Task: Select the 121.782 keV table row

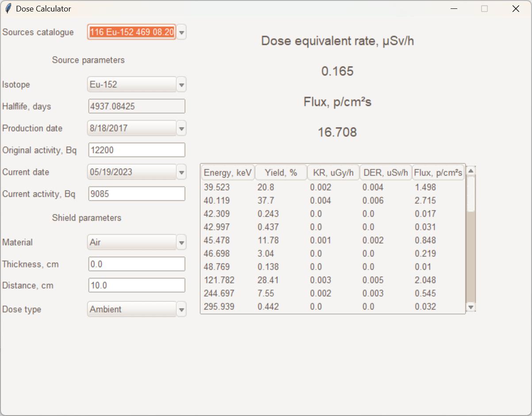Action: pos(310,280)
